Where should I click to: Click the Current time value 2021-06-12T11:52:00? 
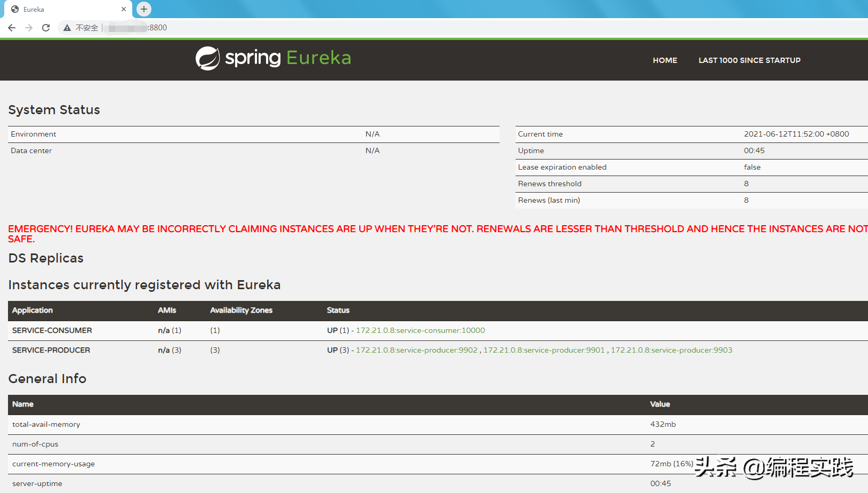(x=797, y=134)
